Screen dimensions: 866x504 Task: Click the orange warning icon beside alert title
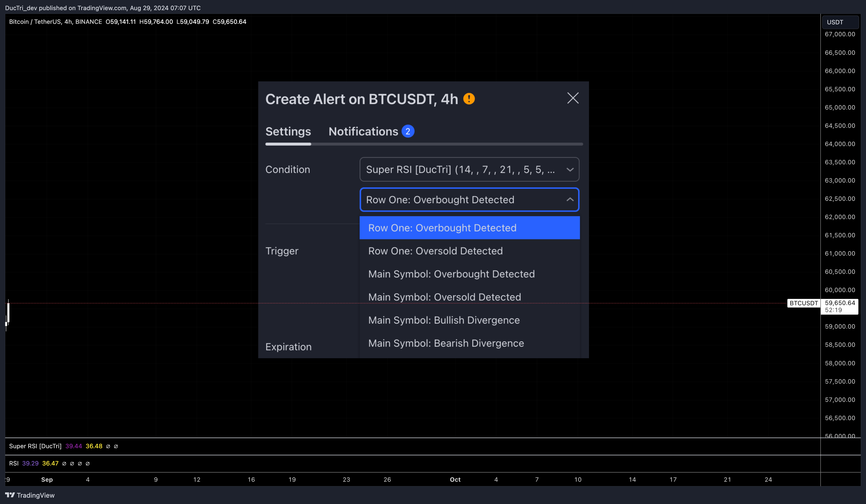pos(469,99)
